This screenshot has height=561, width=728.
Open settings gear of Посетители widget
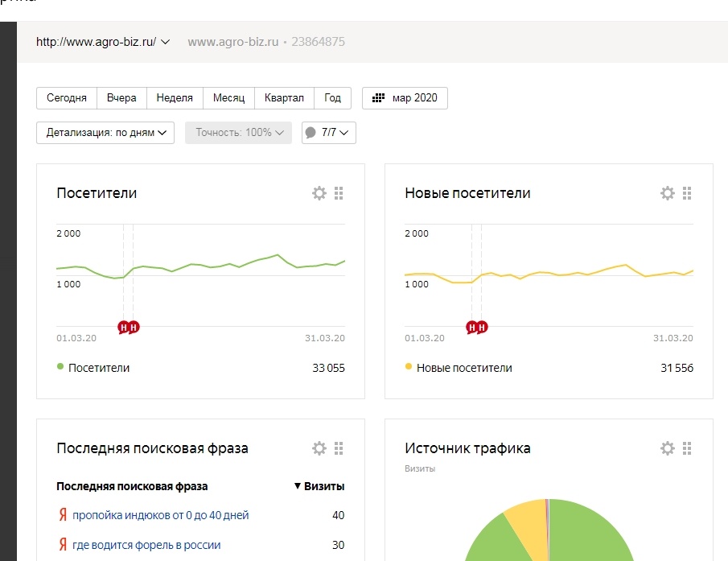click(319, 193)
